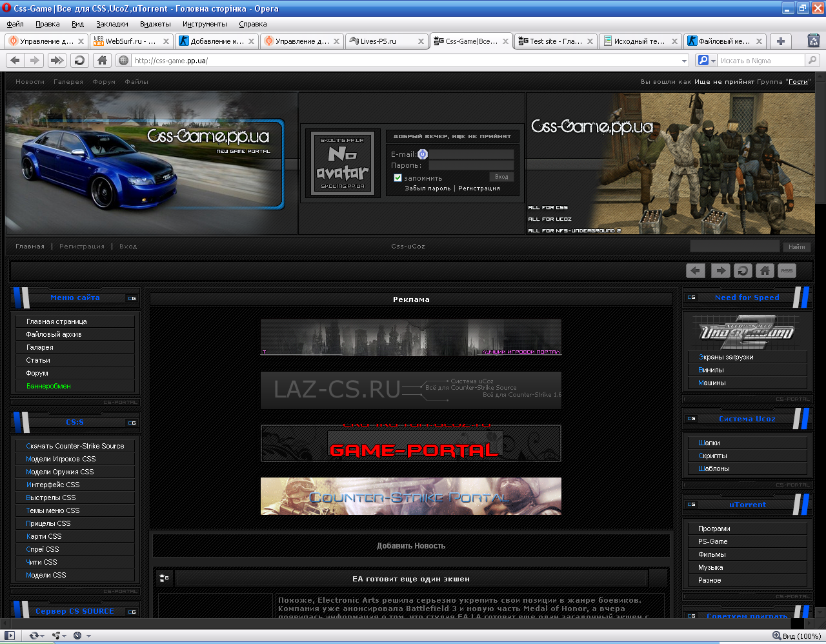Viewport: 826px width, 644px height.
Task: Open new tab with plus button
Action: pos(781,41)
